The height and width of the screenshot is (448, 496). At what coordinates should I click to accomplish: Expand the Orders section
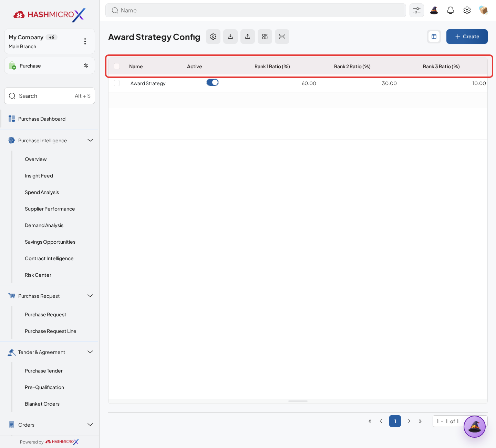click(x=90, y=425)
